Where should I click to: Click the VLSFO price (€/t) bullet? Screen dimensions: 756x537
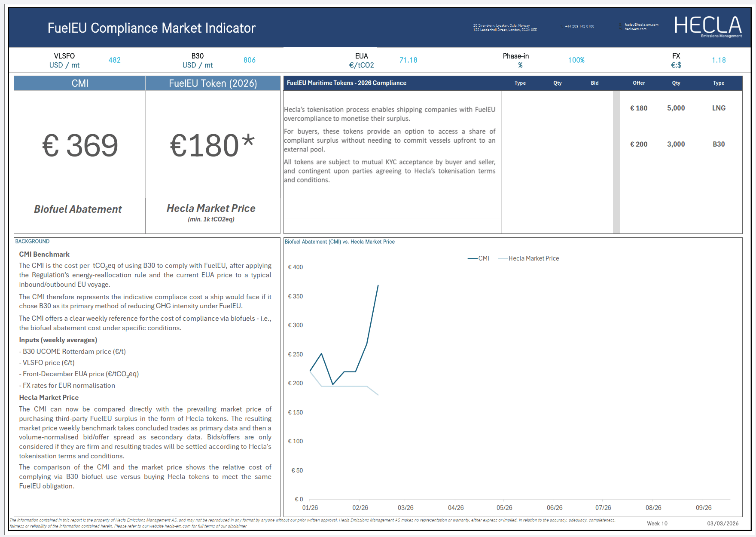[x=47, y=363]
